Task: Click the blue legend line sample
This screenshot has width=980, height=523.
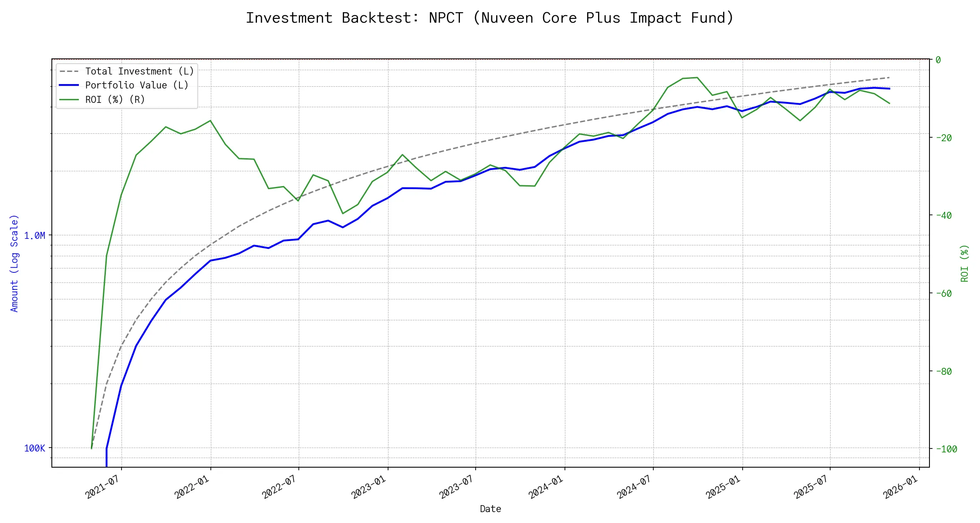Action: [x=69, y=85]
